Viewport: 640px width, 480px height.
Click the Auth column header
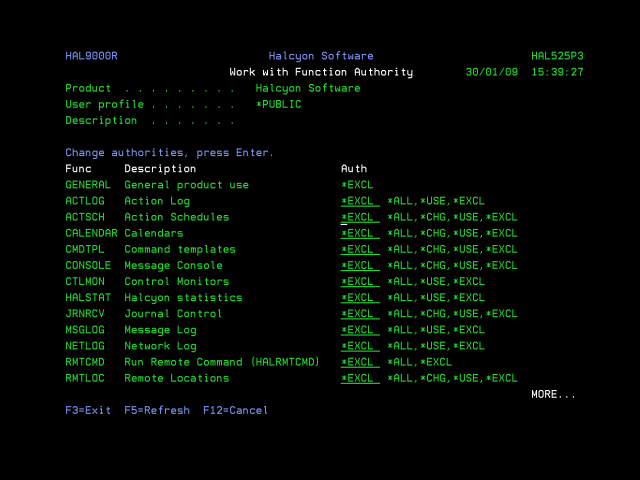pos(354,168)
